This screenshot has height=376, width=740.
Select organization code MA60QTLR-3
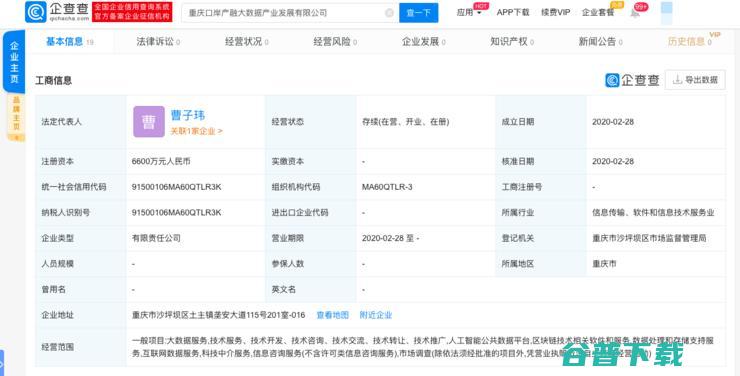coord(387,187)
